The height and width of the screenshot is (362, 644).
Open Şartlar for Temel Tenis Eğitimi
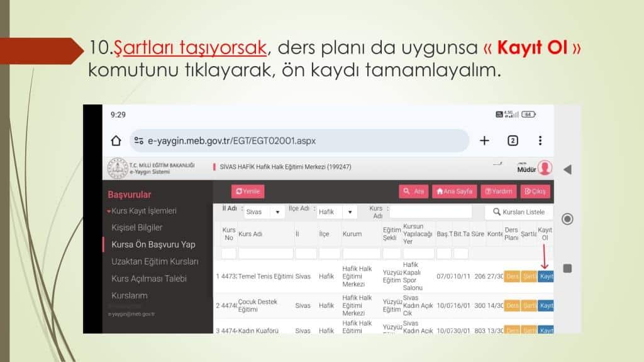pyautogui.click(x=529, y=276)
